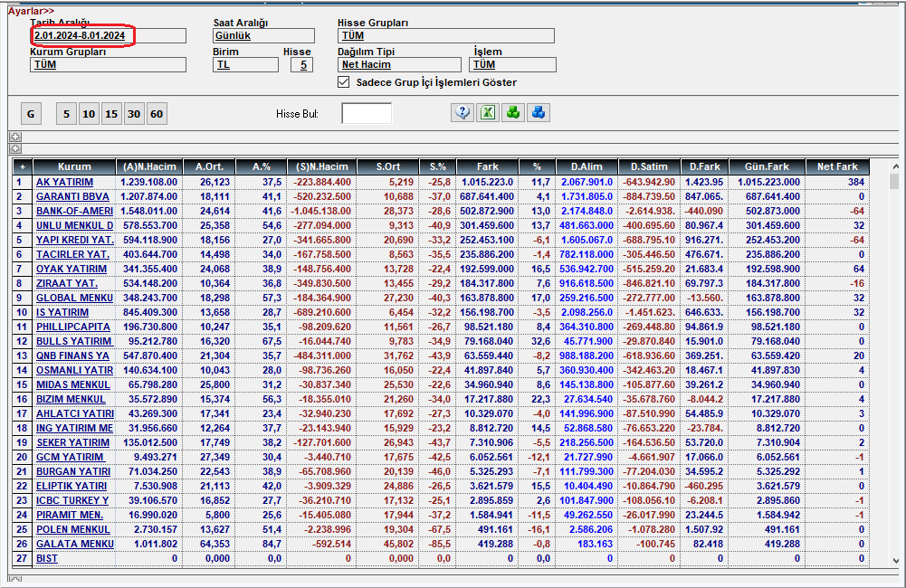Sort by the D.Alim column header
Image resolution: width=906 pixels, height=588 pixels.
587,166
